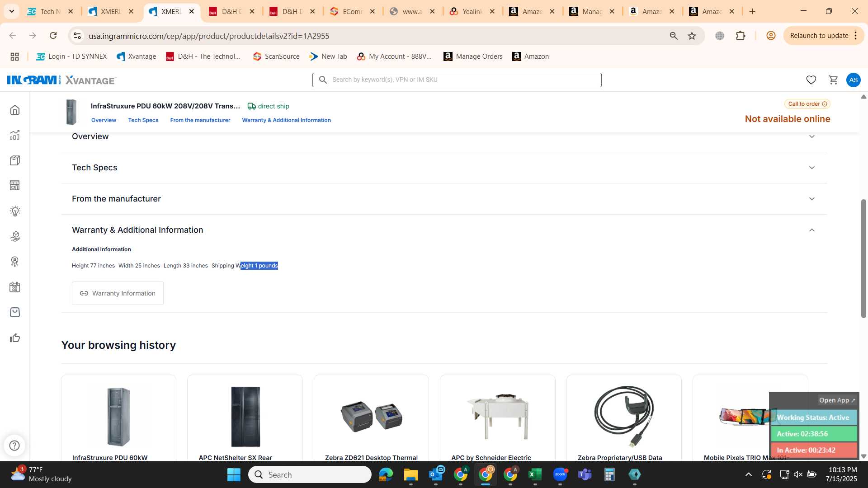The image size is (868, 488).
Task: Click the award ribbon sidebar icon
Action: [15, 262]
